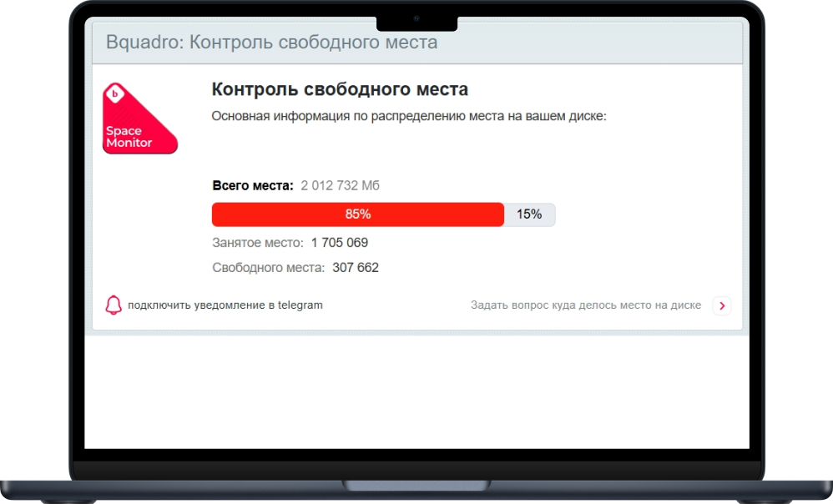The height and width of the screenshot is (504, 833).
Task: Click the 15% free space bar segment
Action: 528,214
